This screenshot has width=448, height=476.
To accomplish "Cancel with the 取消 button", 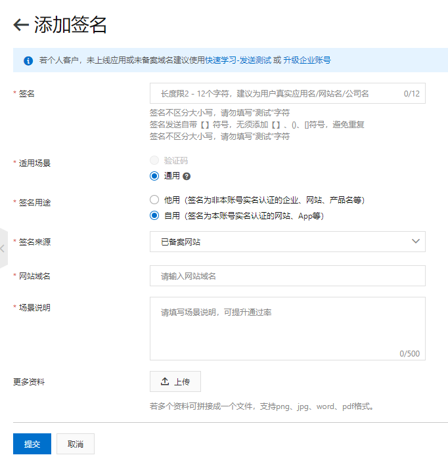I will [76, 444].
